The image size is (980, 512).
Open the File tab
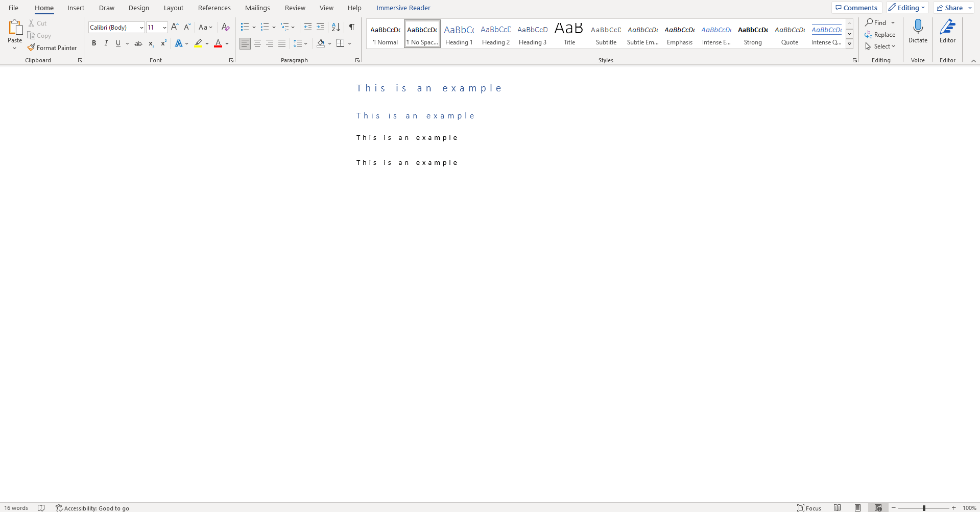click(14, 8)
